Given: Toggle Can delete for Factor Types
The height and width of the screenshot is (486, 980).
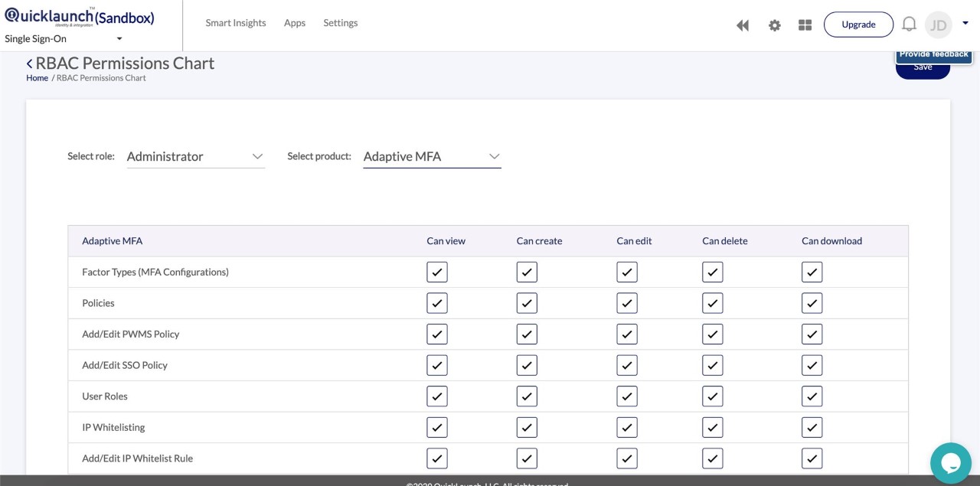Looking at the screenshot, I should click(713, 272).
